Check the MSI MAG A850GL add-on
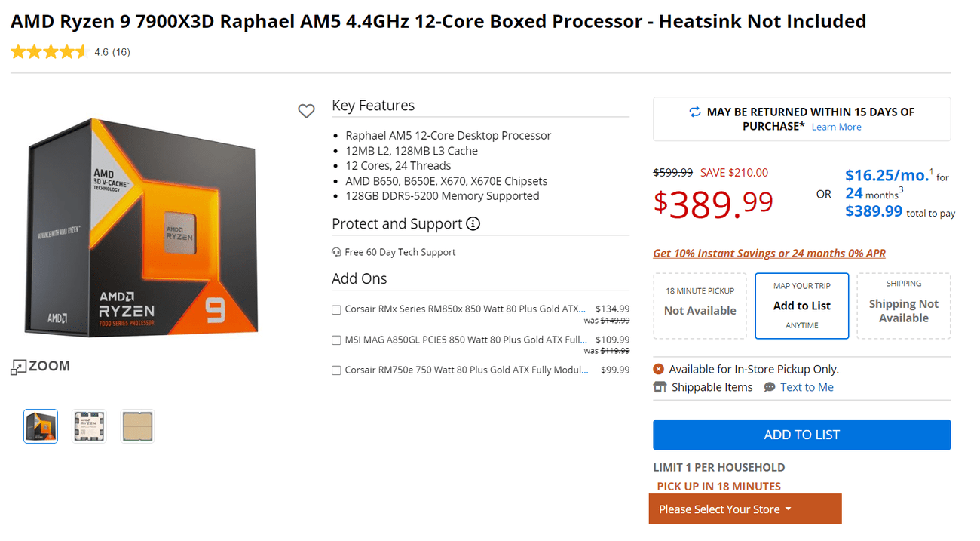Image resolution: width=980 pixels, height=541 pixels. [337, 340]
